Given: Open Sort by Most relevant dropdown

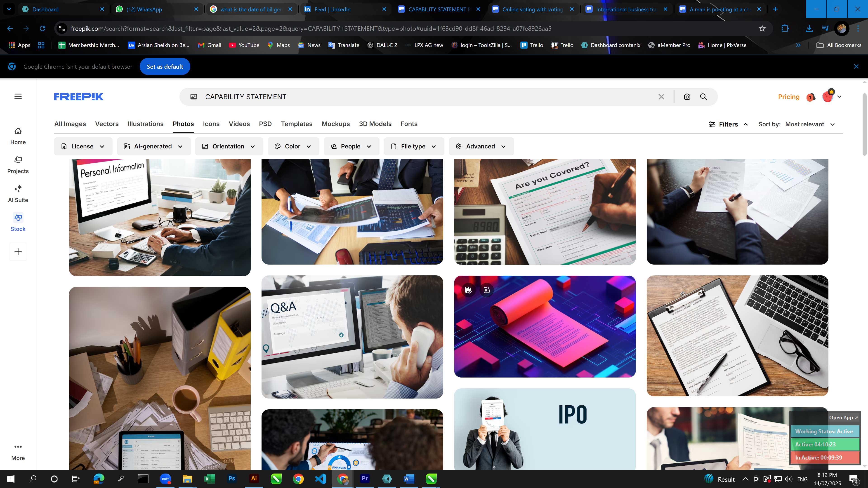Looking at the screenshot, I should [x=810, y=124].
